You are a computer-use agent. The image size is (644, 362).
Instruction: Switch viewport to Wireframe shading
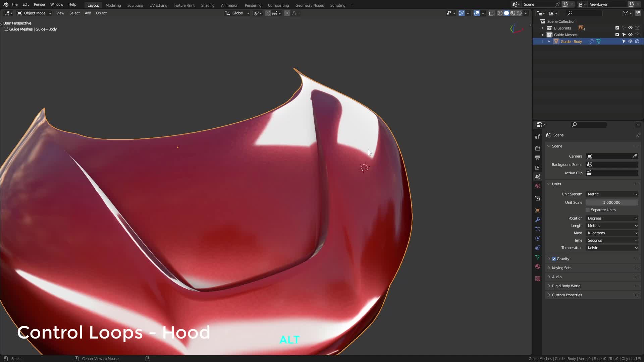coord(500,13)
